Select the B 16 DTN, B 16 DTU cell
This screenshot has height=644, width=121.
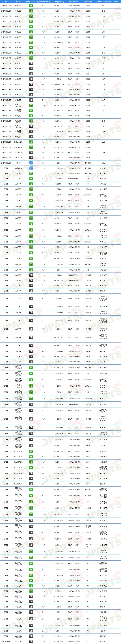103,533
